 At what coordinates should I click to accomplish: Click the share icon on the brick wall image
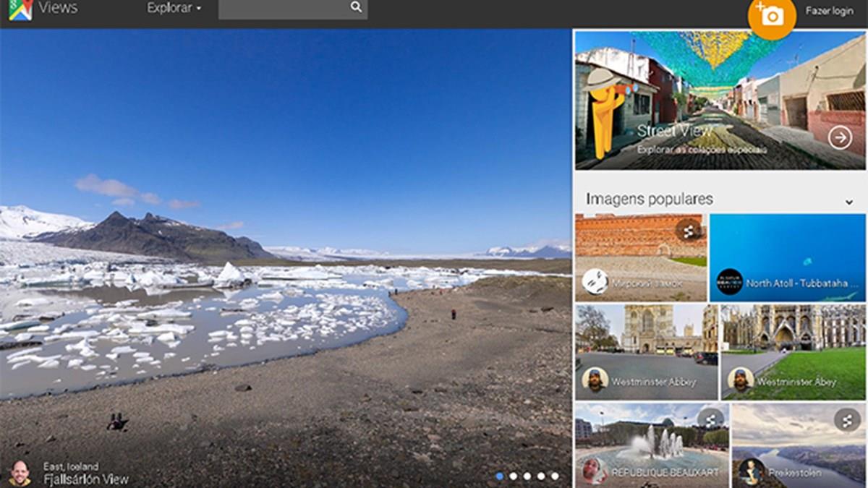click(689, 231)
